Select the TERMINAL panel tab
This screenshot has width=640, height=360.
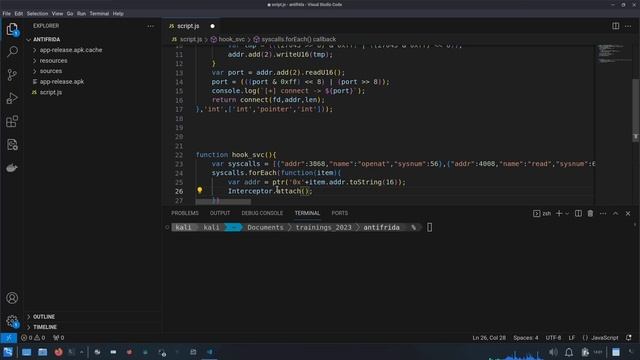[307, 213]
